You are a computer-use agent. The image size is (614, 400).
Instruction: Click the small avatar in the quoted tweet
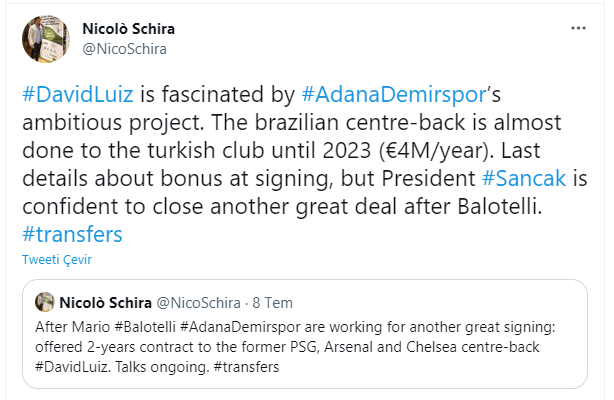[x=44, y=300]
